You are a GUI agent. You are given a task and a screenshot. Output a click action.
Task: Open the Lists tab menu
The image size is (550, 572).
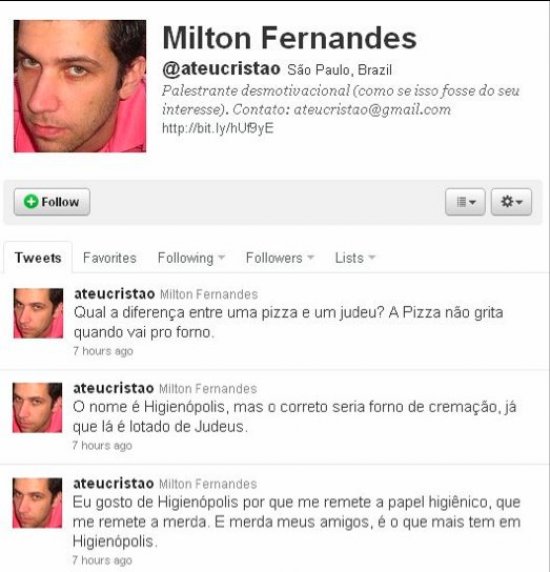355,258
